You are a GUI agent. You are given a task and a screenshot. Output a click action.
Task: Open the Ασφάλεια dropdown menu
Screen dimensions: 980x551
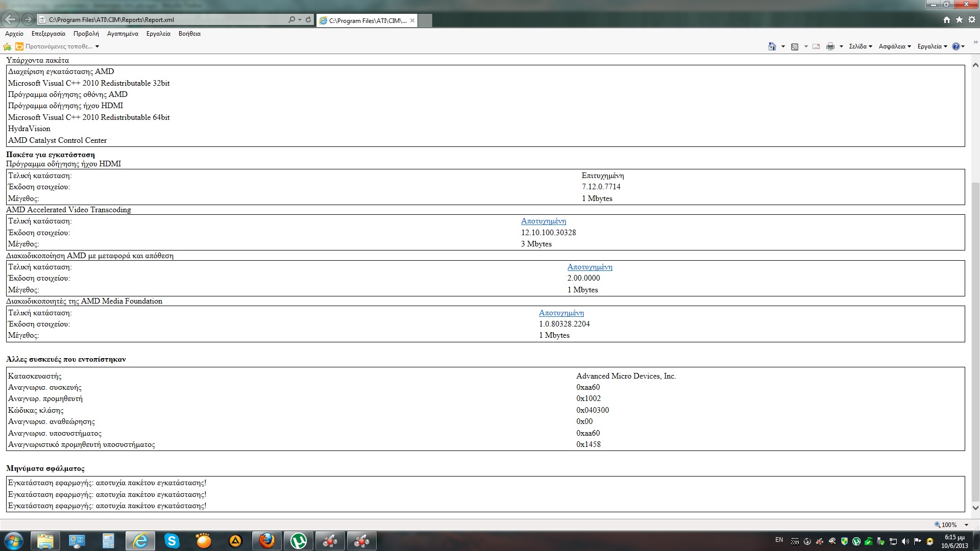[895, 46]
